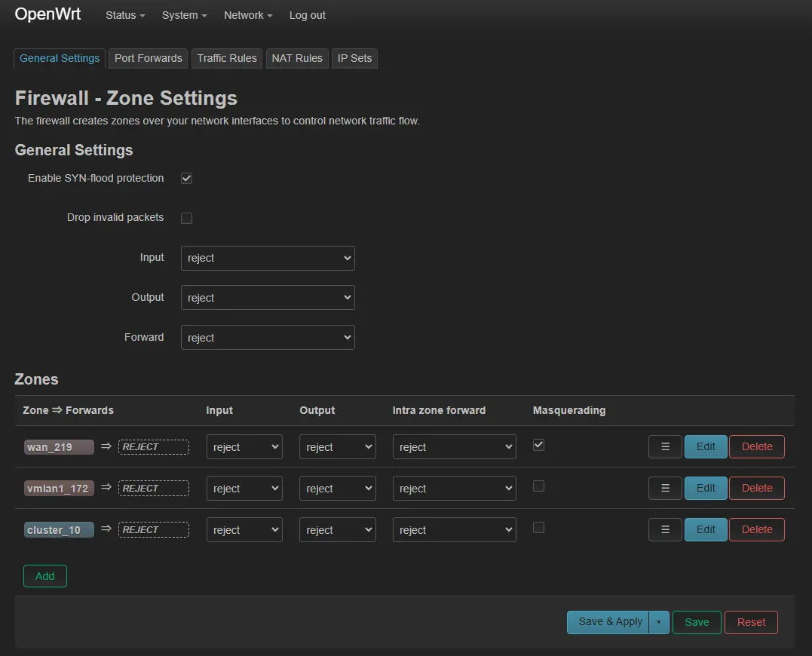The image size is (812, 656).
Task: Enable Drop invalid packets checkbox
Action: coord(186,218)
